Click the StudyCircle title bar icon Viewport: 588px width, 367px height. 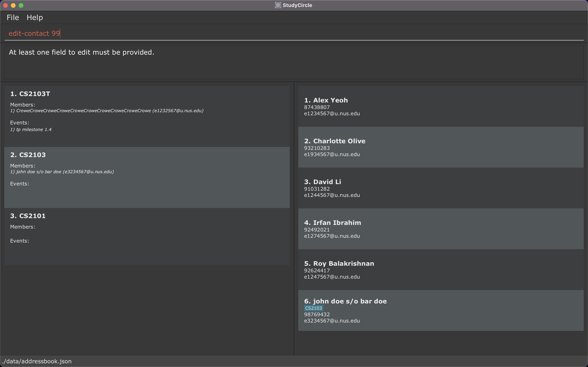278,5
